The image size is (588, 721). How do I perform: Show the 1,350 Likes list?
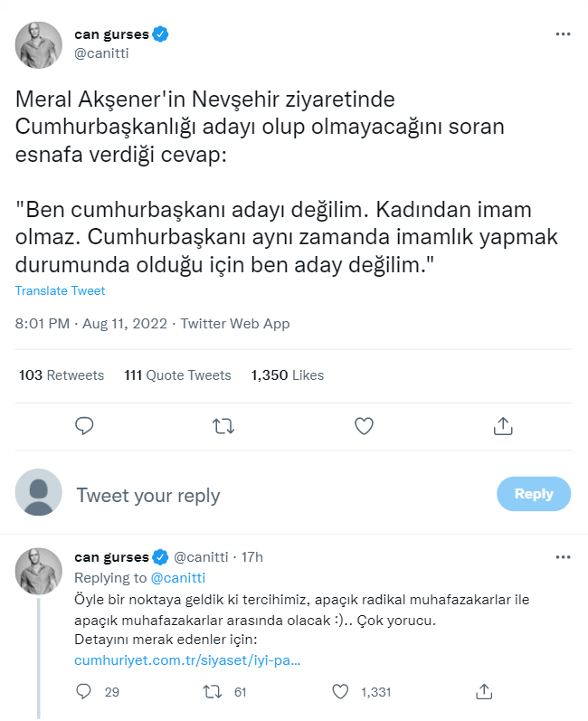287,375
